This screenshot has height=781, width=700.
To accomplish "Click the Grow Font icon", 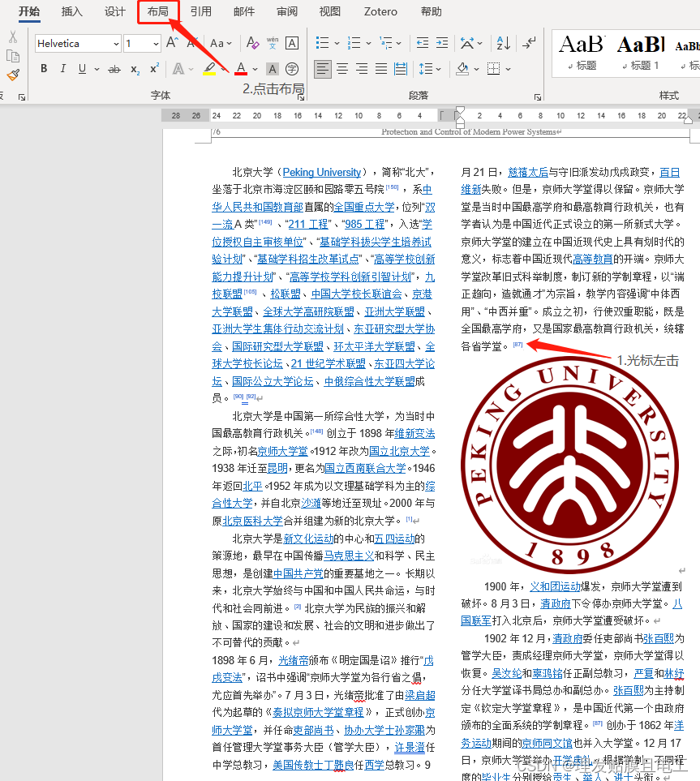I will 173,43.
